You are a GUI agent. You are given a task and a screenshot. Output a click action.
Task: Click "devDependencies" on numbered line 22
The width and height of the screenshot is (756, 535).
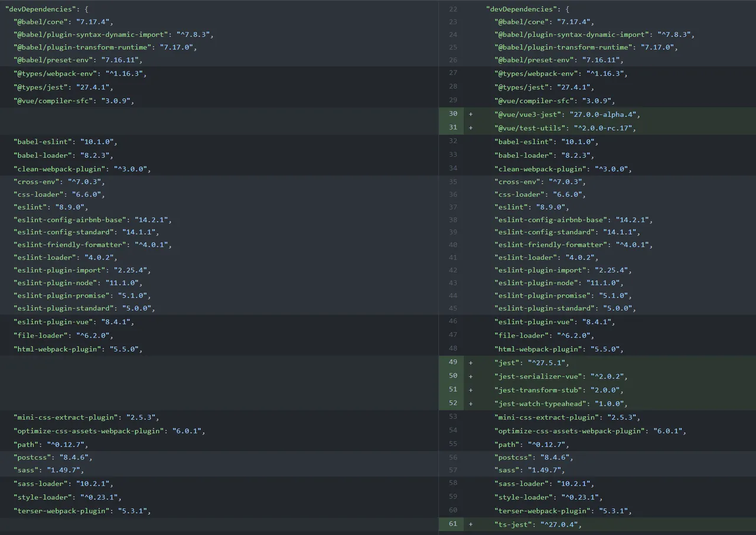(522, 9)
